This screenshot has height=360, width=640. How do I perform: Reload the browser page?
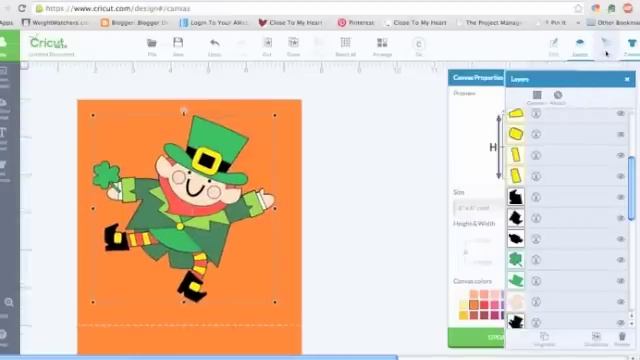point(22,8)
